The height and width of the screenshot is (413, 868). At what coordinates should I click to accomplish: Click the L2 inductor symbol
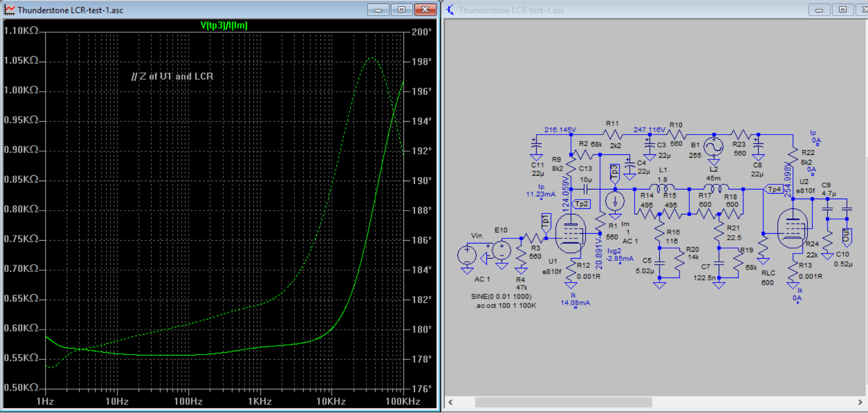716,188
